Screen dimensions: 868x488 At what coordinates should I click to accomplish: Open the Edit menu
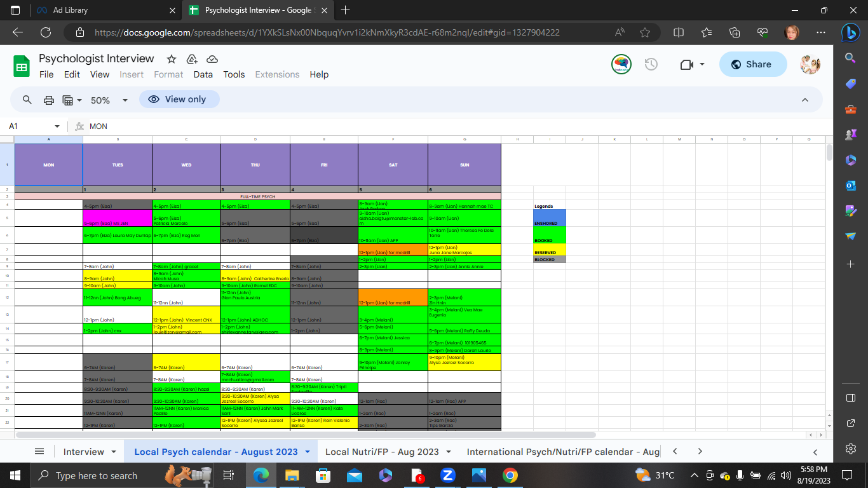[72, 74]
